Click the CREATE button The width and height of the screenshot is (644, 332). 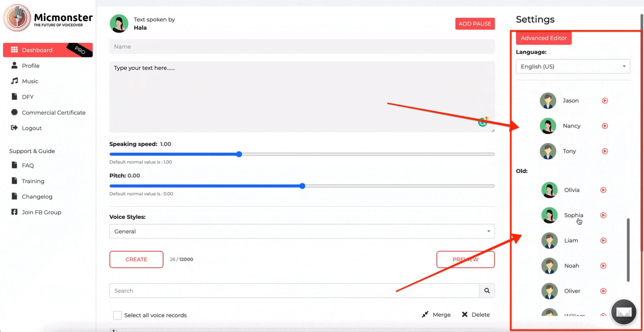(x=136, y=259)
